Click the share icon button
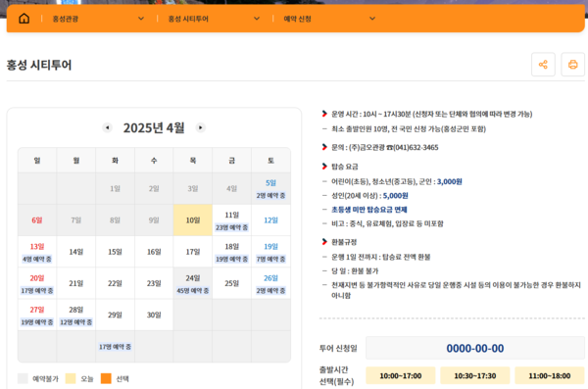The image size is (588, 389). coord(543,65)
